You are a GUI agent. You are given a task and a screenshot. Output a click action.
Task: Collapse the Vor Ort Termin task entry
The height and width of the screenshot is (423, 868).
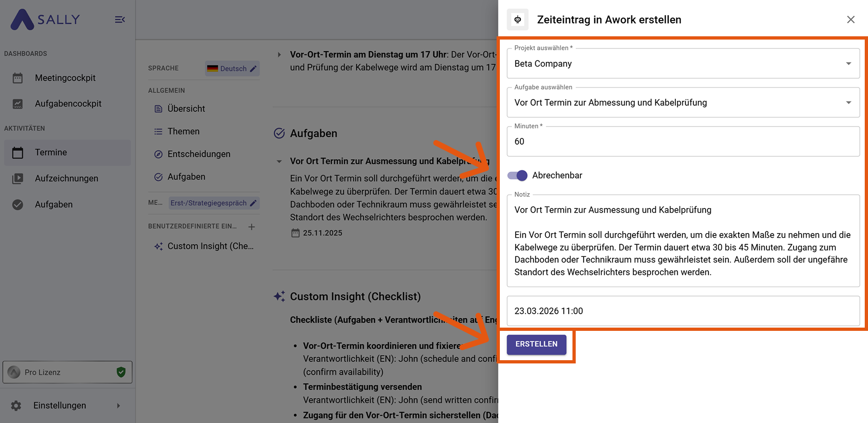point(279,161)
